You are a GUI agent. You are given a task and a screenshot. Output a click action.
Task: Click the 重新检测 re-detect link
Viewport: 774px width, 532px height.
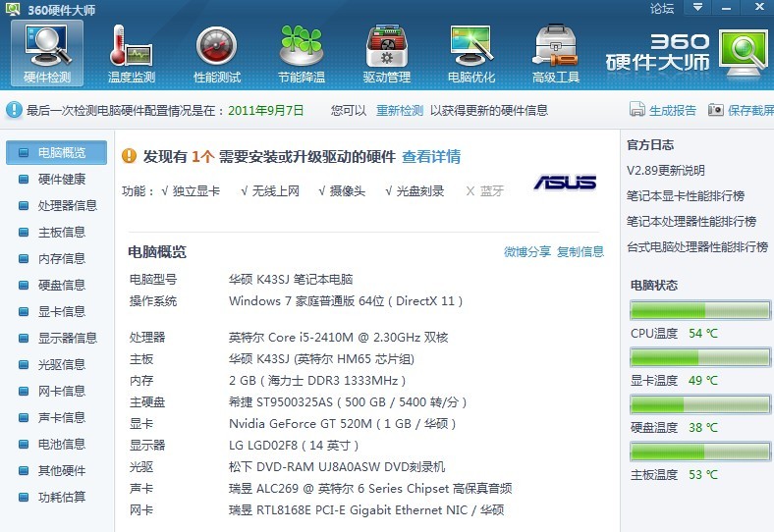(x=400, y=111)
